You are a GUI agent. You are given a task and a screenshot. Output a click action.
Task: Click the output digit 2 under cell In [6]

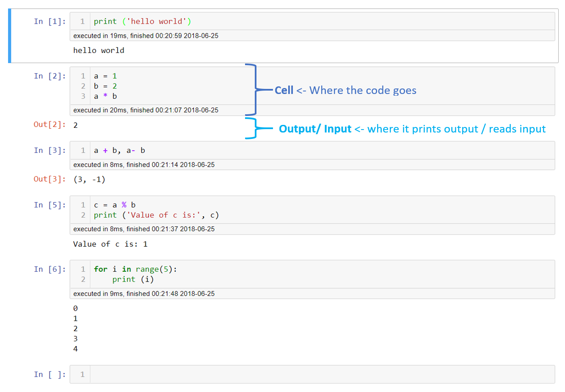click(75, 329)
